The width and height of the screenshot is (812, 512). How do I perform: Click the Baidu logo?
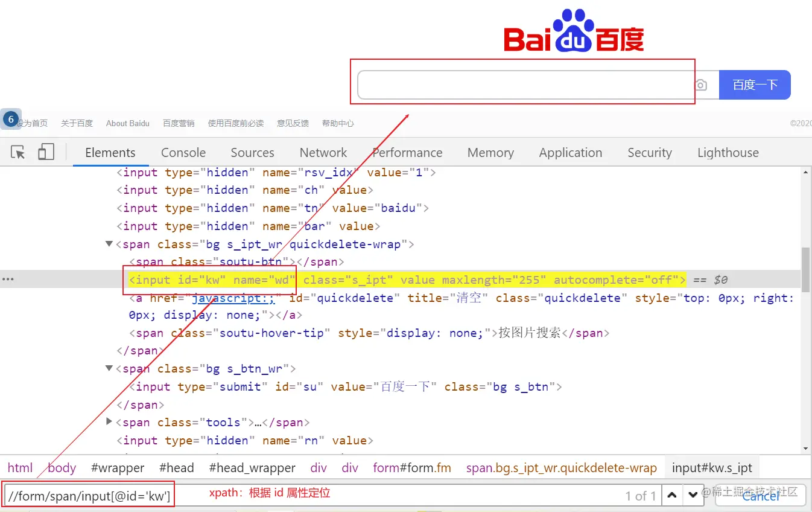[574, 31]
